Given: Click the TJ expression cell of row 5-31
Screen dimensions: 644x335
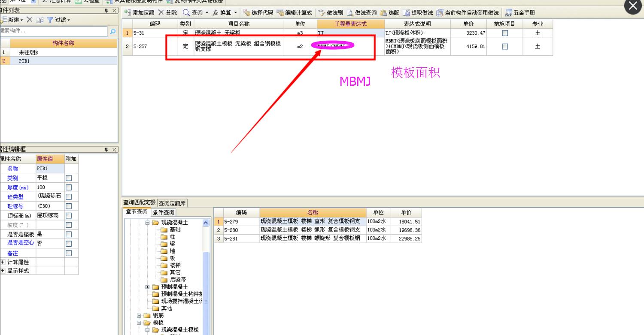Looking at the screenshot, I should pos(351,33).
